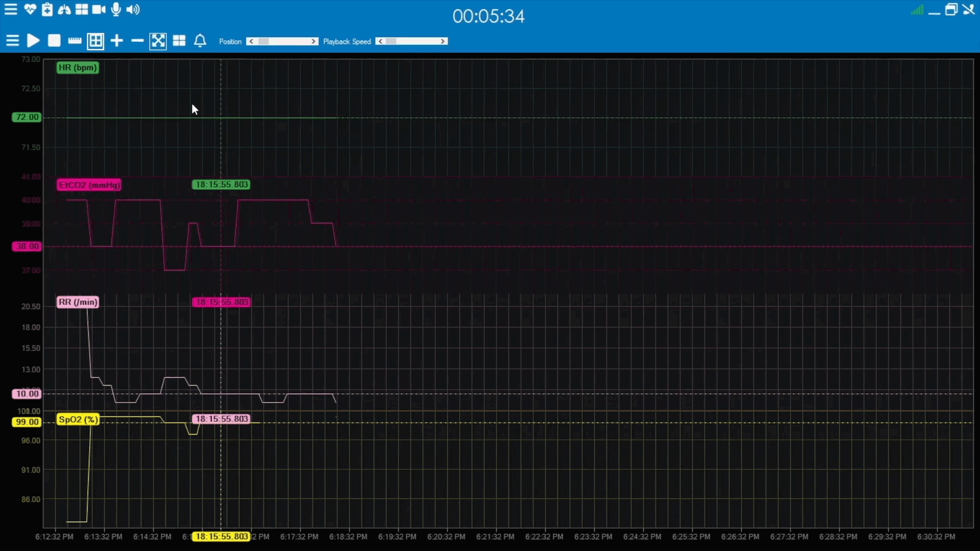980x551 pixels.
Task: Zoom out with the minus icon
Action: coord(137,41)
